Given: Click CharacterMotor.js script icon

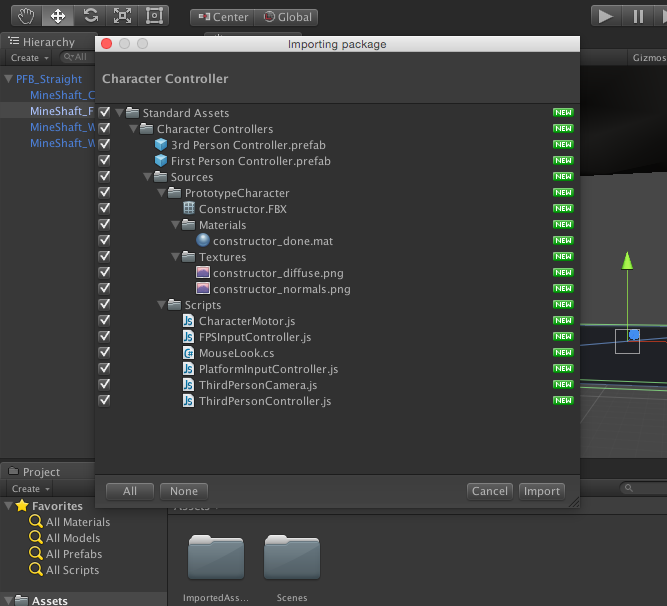Looking at the screenshot, I should click(188, 321).
